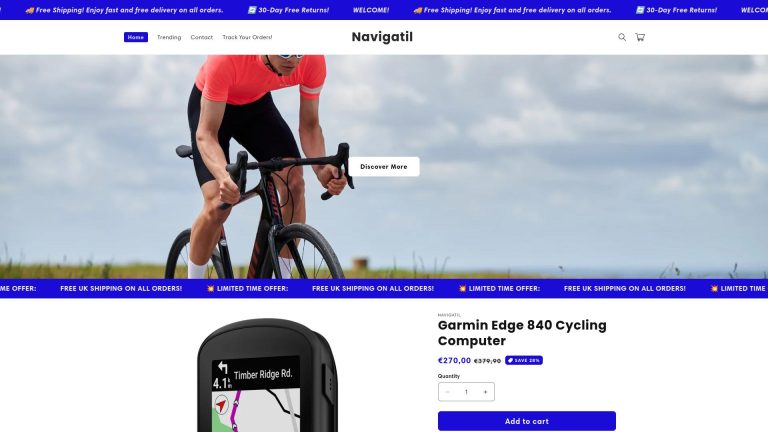Image resolution: width=768 pixels, height=432 pixels.
Task: Click the Navigatil store logo
Action: coord(382,37)
